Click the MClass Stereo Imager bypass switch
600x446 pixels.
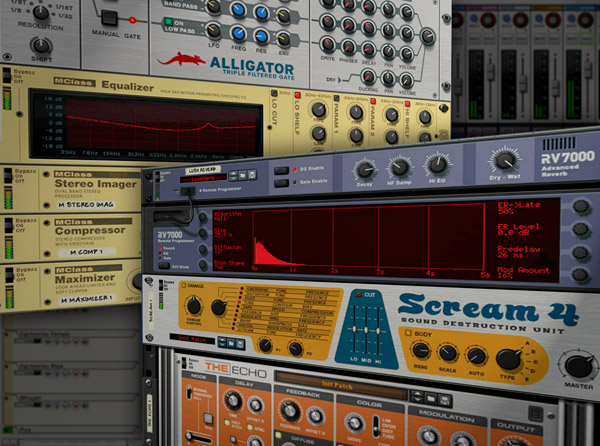[8, 176]
